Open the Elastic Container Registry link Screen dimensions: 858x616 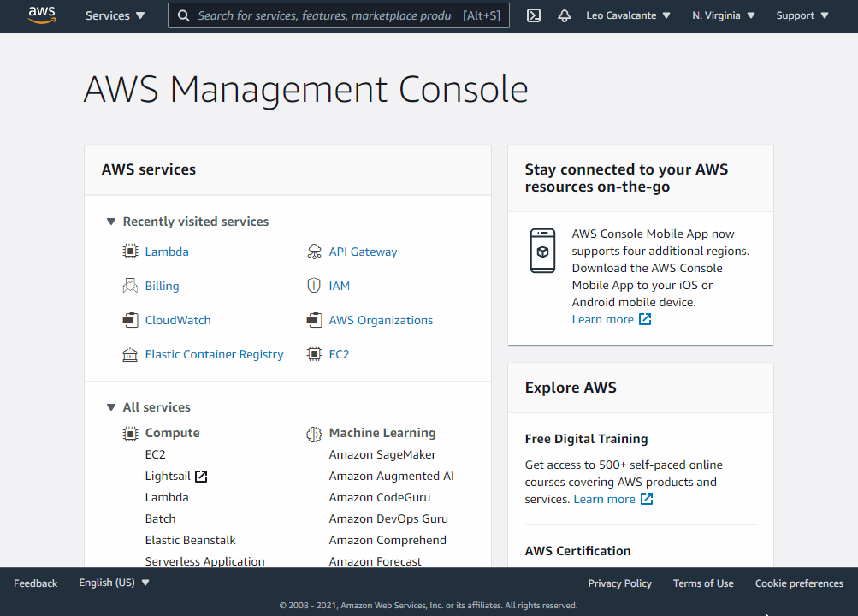coord(214,354)
